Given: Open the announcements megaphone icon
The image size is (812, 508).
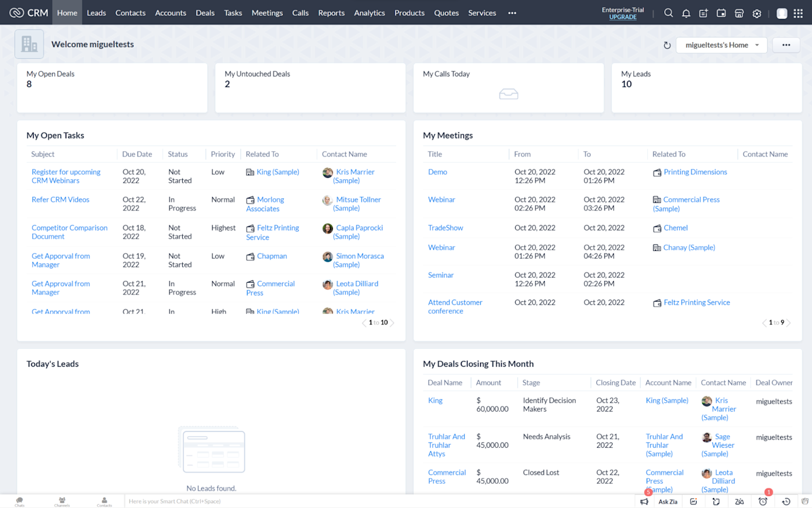Looking at the screenshot, I should (x=644, y=502).
